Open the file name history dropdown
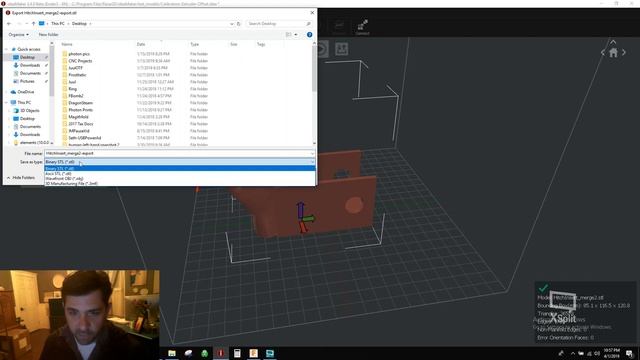640x360 pixels. click(x=312, y=153)
